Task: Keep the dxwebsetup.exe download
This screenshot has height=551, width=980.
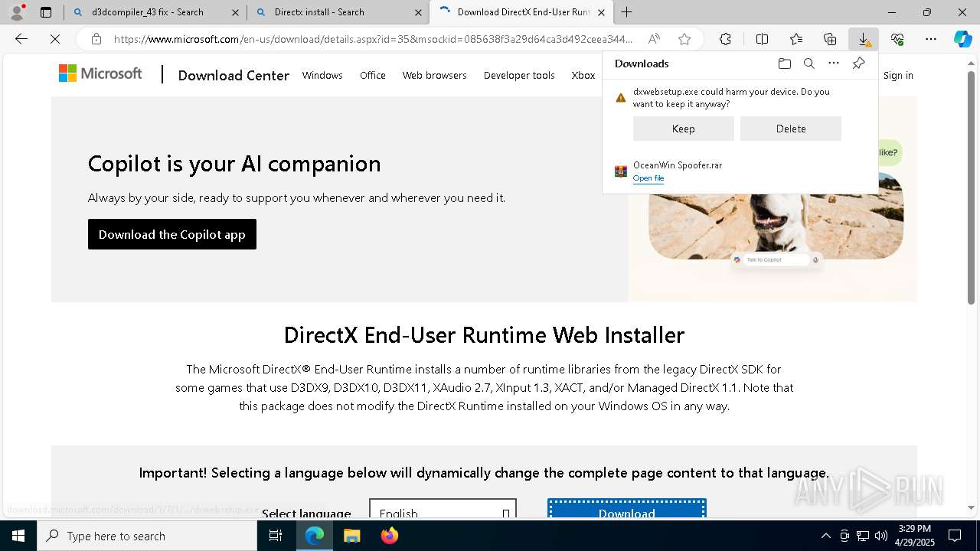Action: [x=684, y=129]
